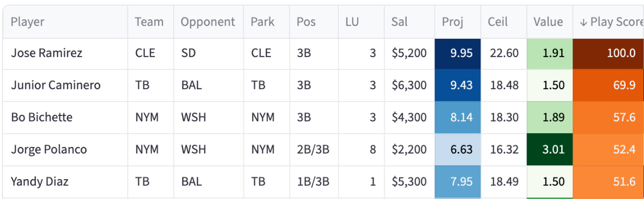The height and width of the screenshot is (199, 644).
Task: Sort table by Team column header
Action: (x=149, y=22)
